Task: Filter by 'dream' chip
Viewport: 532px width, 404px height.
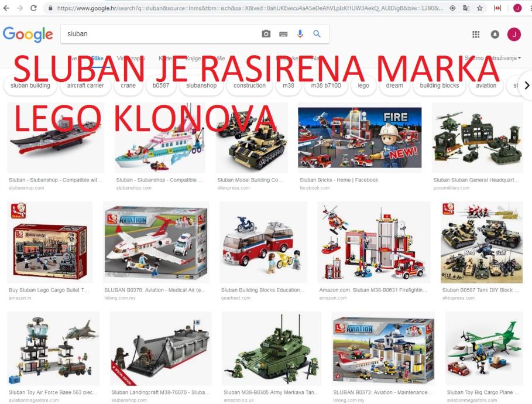Action: (394, 85)
